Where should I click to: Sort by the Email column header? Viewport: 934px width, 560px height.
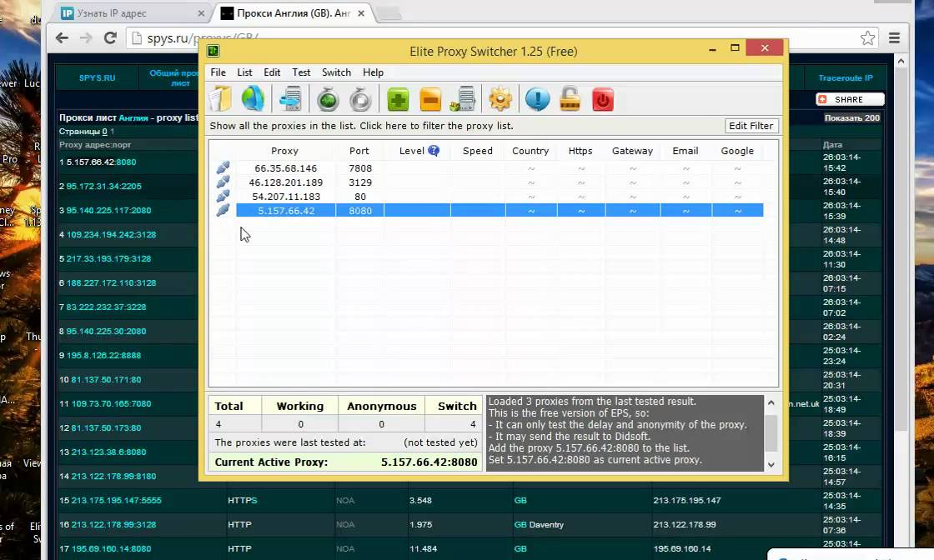685,151
